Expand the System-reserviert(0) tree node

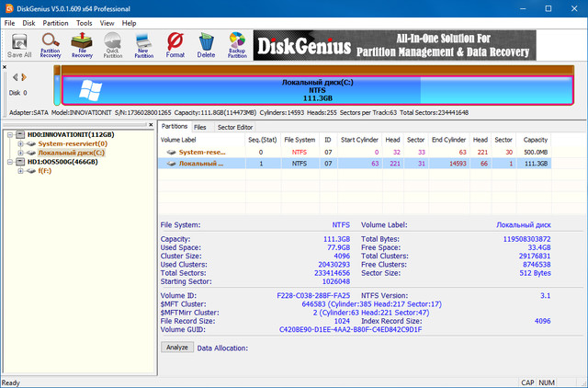tap(19, 143)
